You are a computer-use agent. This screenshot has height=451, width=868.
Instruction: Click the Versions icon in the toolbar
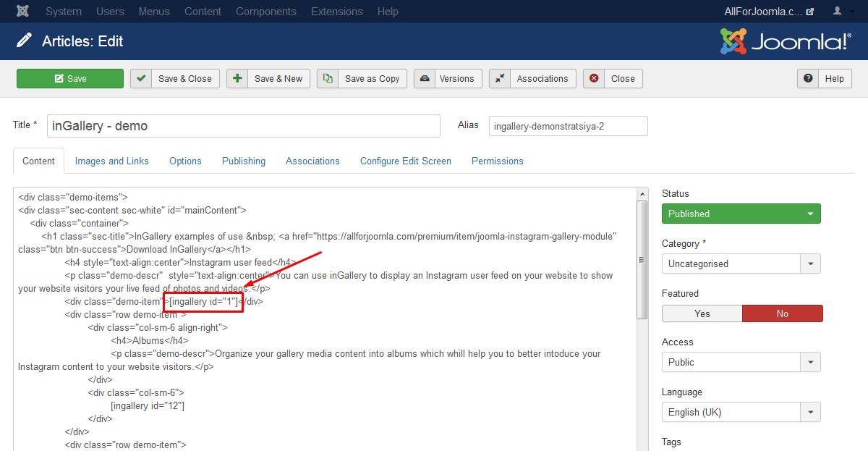(x=425, y=79)
